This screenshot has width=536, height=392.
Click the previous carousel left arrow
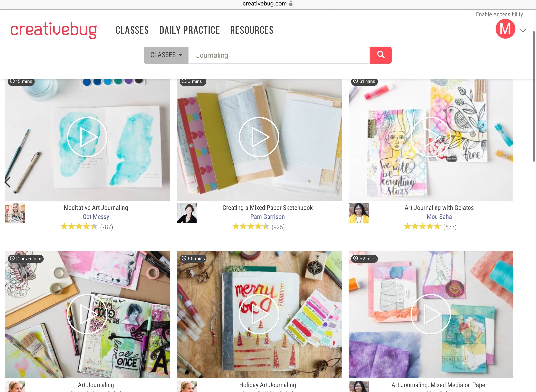(8, 182)
